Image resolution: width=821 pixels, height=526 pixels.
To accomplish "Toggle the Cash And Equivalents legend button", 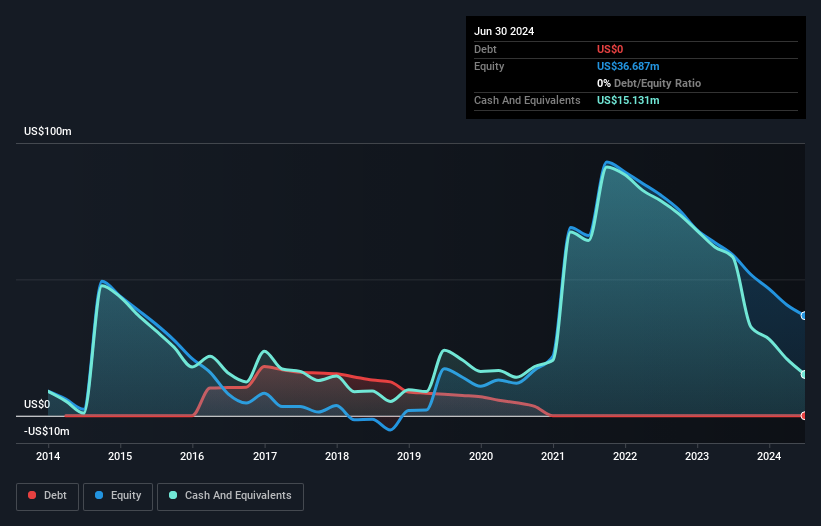I will [x=230, y=496].
